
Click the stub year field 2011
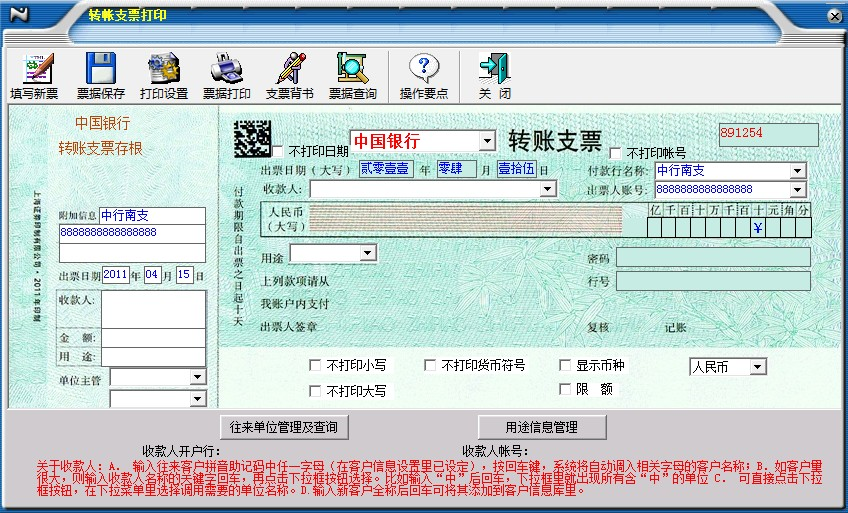point(115,275)
